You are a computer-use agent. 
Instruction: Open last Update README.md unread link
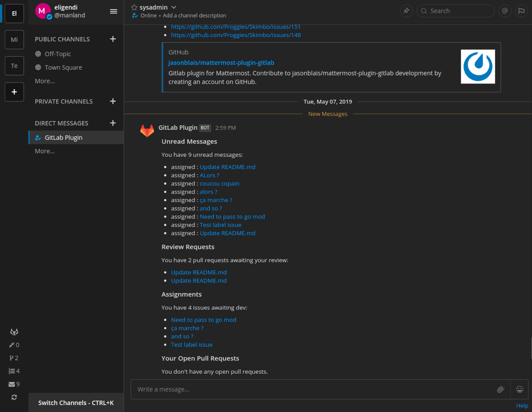click(x=227, y=233)
